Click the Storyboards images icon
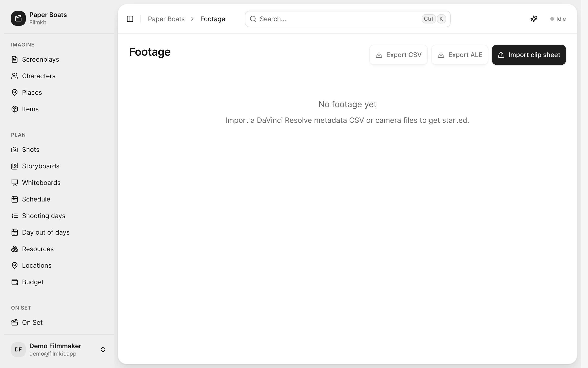The image size is (588, 368). pyautogui.click(x=14, y=166)
